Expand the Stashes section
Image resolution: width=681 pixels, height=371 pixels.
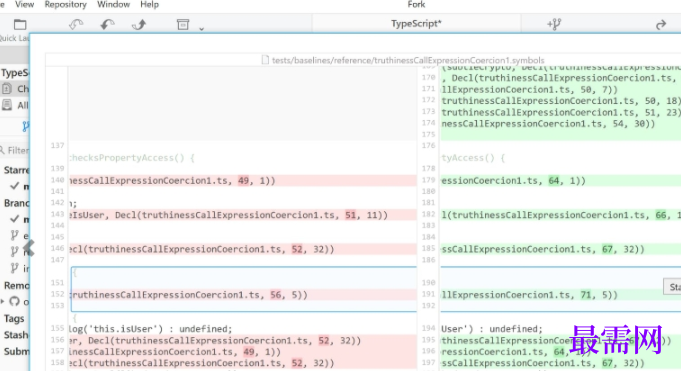(16, 335)
